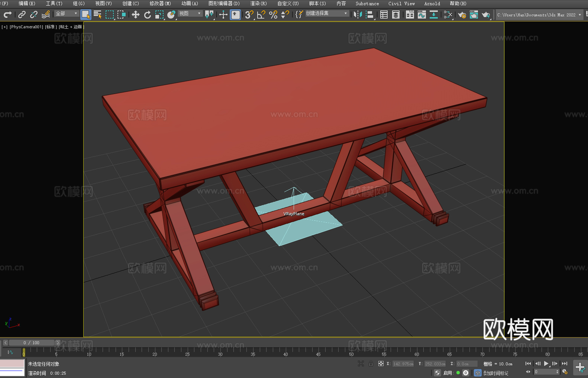588x378 pixels.
Task: Open Render Setup teapot-gear icon
Action: 462,14
